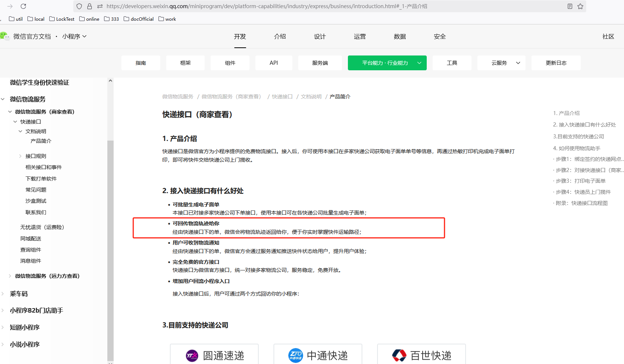Switch to the 开发 top tab
The width and height of the screenshot is (624, 364).
click(240, 36)
